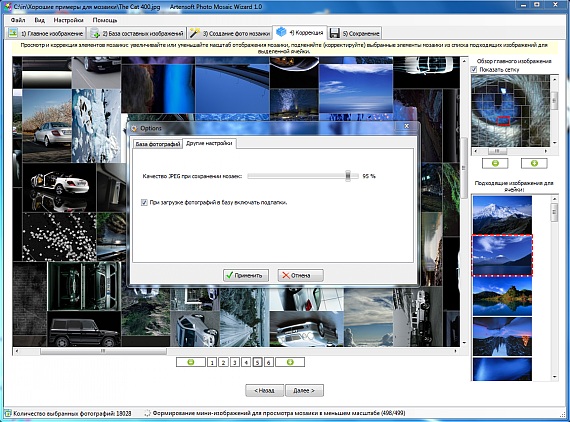Click floppy disk Сохранение tab icon
Image resolution: width=570 pixels, height=422 pixels.
(334, 33)
